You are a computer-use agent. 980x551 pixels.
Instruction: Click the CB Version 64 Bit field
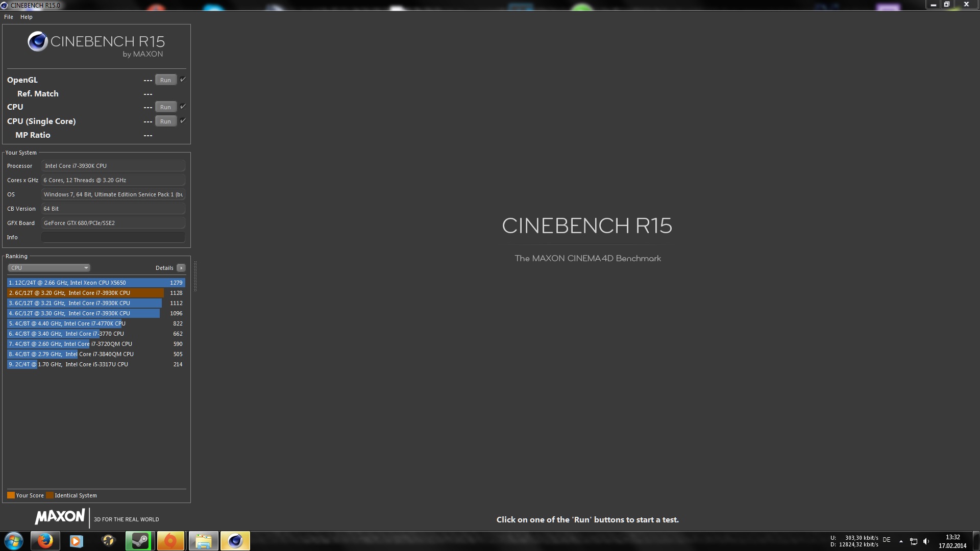click(x=113, y=209)
